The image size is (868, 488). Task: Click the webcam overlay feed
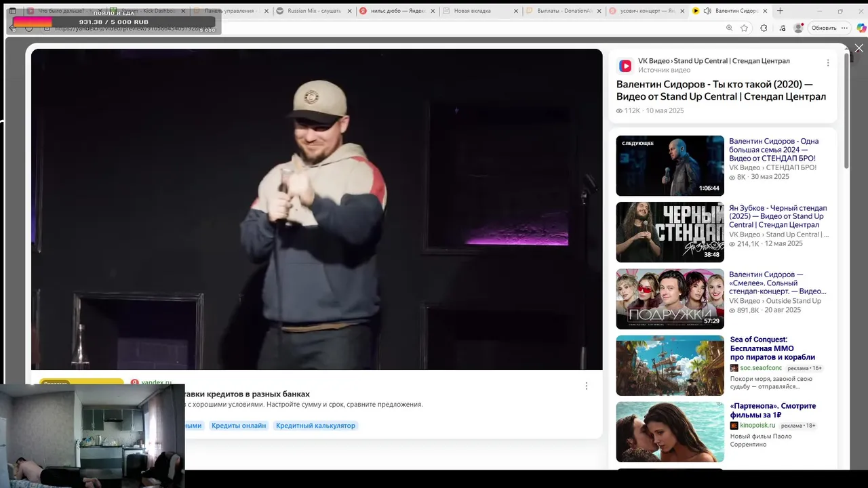92,435
